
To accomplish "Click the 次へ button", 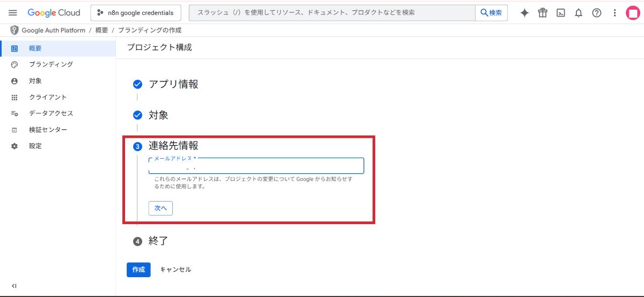I will pyautogui.click(x=160, y=208).
